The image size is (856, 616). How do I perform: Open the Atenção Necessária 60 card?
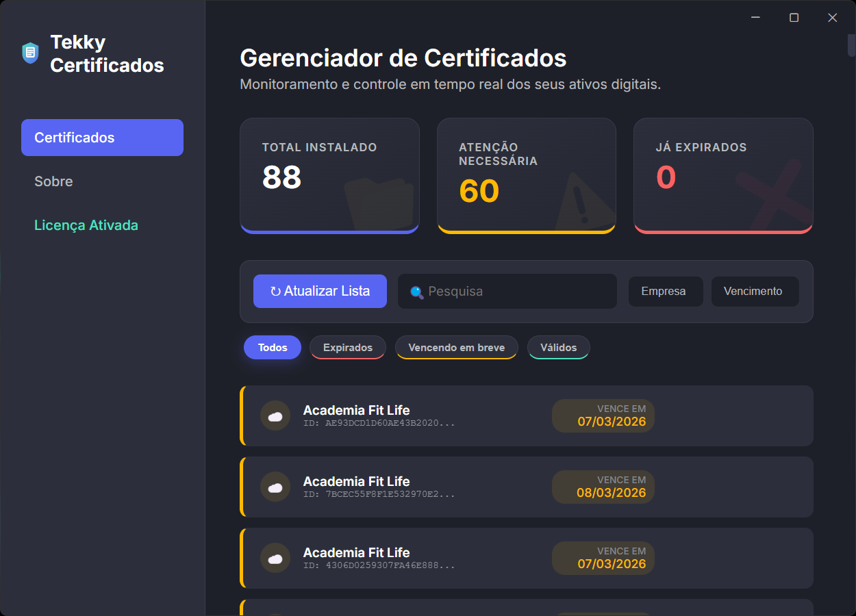tap(527, 176)
